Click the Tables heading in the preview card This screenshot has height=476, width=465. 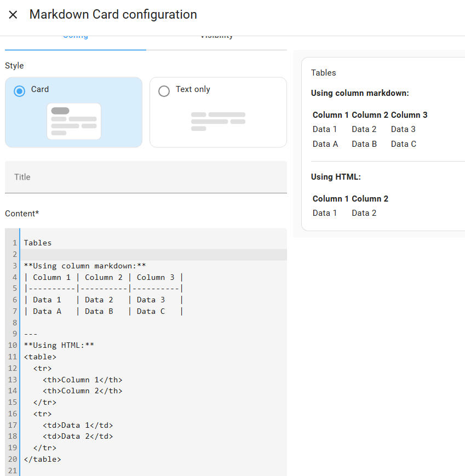click(323, 72)
